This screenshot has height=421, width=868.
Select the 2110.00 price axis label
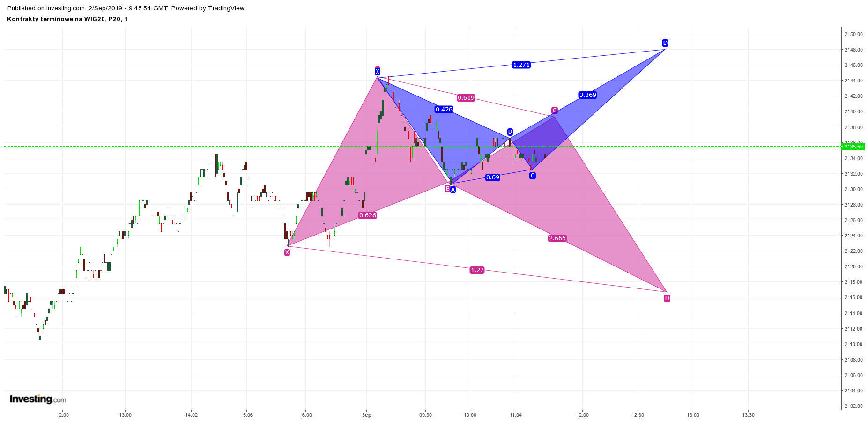tap(853, 344)
